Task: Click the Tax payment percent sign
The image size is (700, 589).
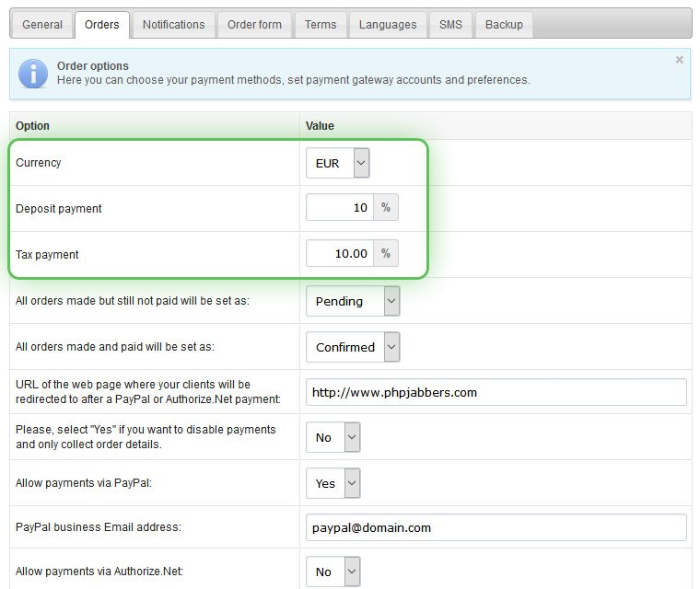Action: click(386, 253)
